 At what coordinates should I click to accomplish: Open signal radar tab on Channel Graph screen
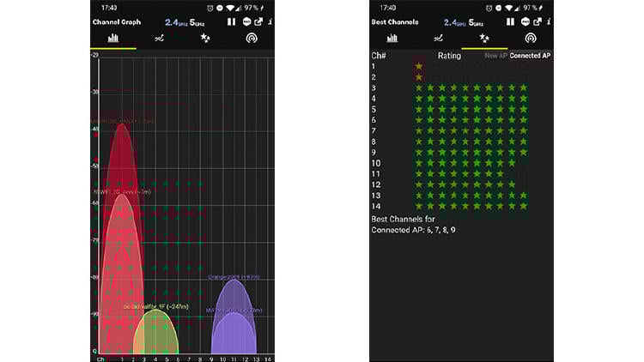(x=252, y=39)
